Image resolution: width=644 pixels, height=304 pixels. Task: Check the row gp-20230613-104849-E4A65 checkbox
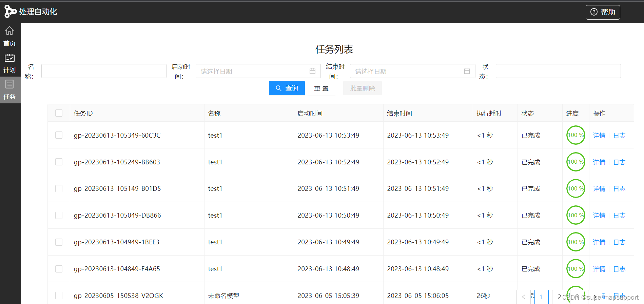pyautogui.click(x=59, y=269)
